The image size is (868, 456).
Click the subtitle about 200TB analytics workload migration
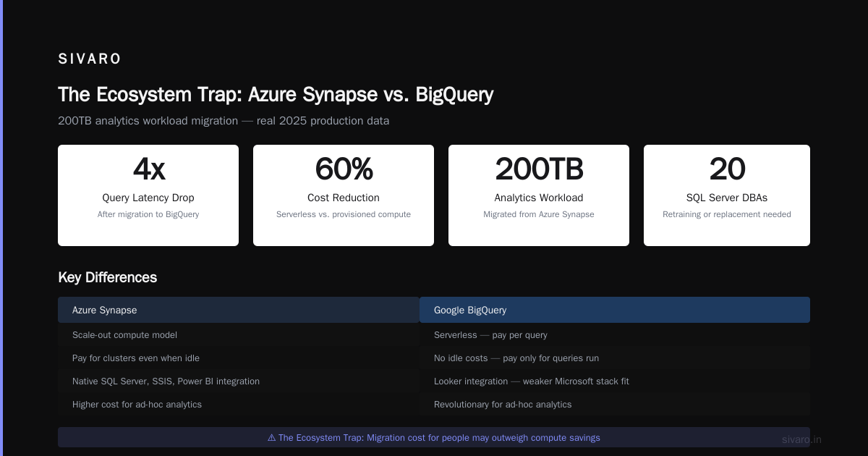224,121
